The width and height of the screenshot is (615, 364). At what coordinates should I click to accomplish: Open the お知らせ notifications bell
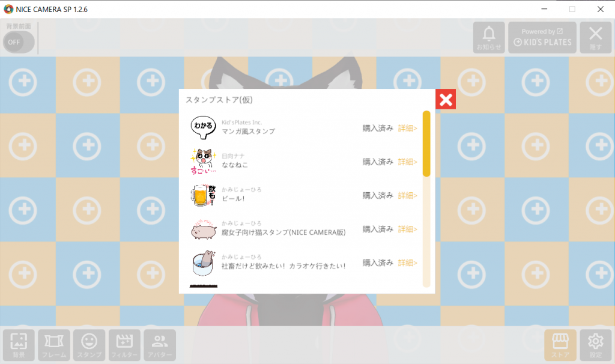click(489, 38)
